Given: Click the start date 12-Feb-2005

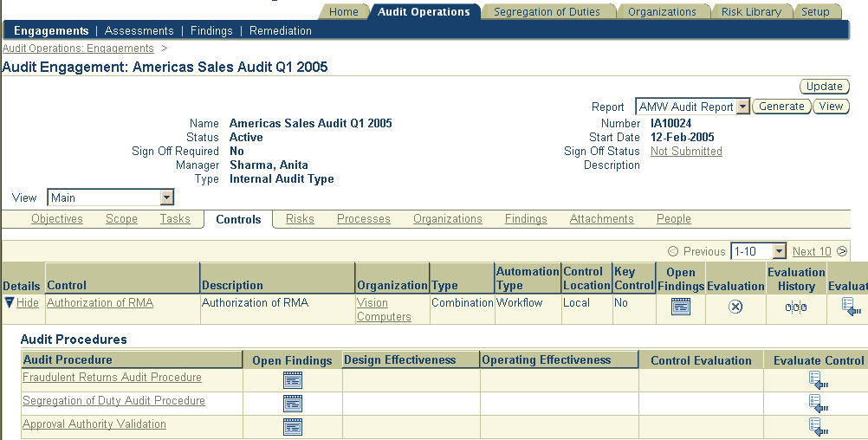Looking at the screenshot, I should (x=682, y=137).
